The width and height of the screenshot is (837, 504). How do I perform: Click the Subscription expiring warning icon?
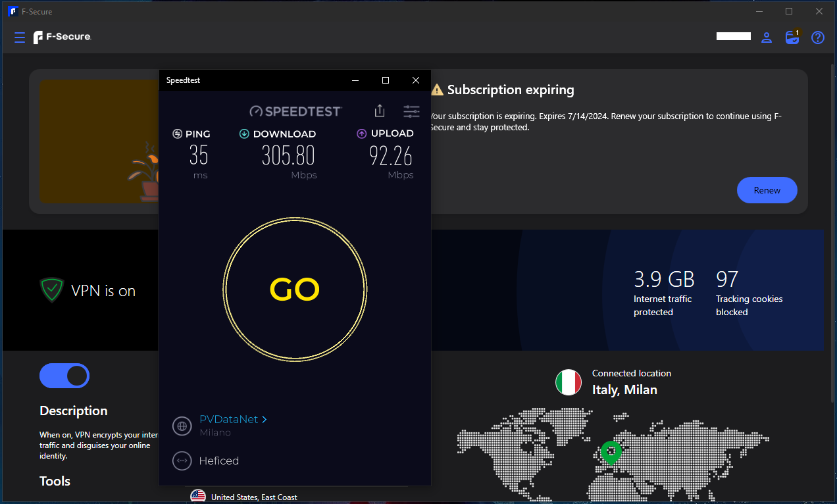[x=437, y=89]
